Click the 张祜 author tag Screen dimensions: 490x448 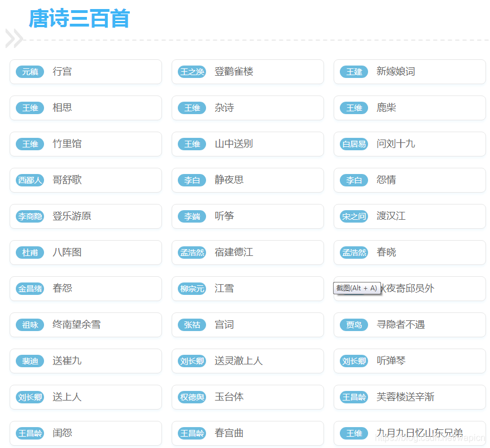click(x=192, y=325)
